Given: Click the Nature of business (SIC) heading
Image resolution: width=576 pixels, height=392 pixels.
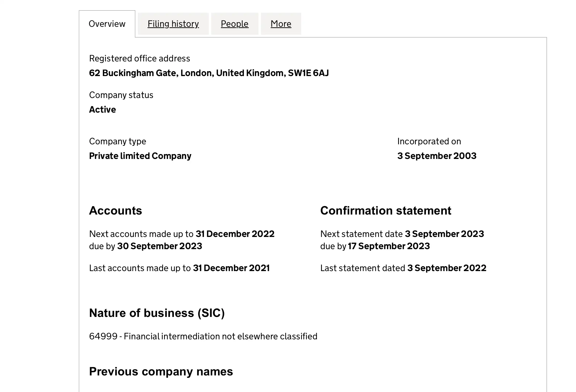Looking at the screenshot, I should point(157,313).
